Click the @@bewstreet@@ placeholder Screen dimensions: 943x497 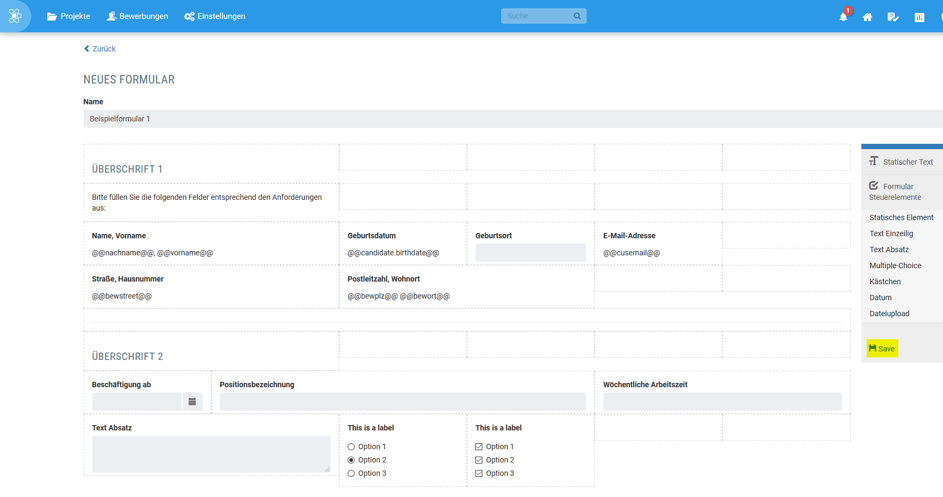pos(121,296)
